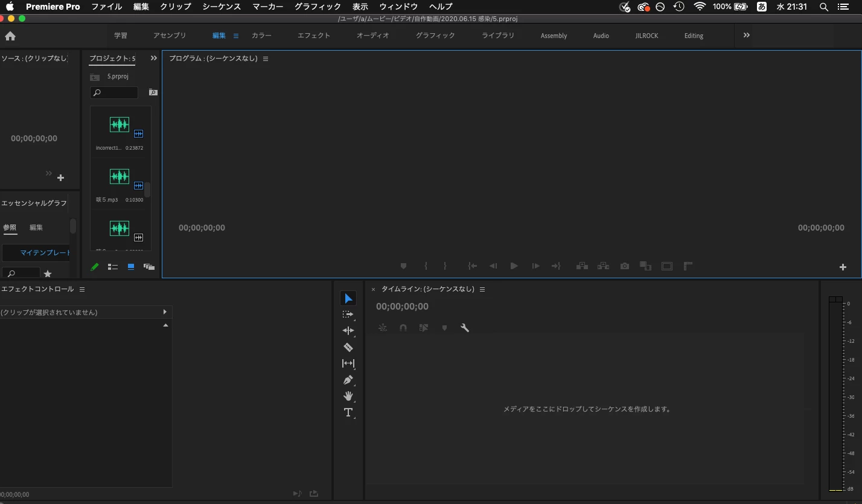
Task: Open timeline display settings wrench
Action: (465, 328)
